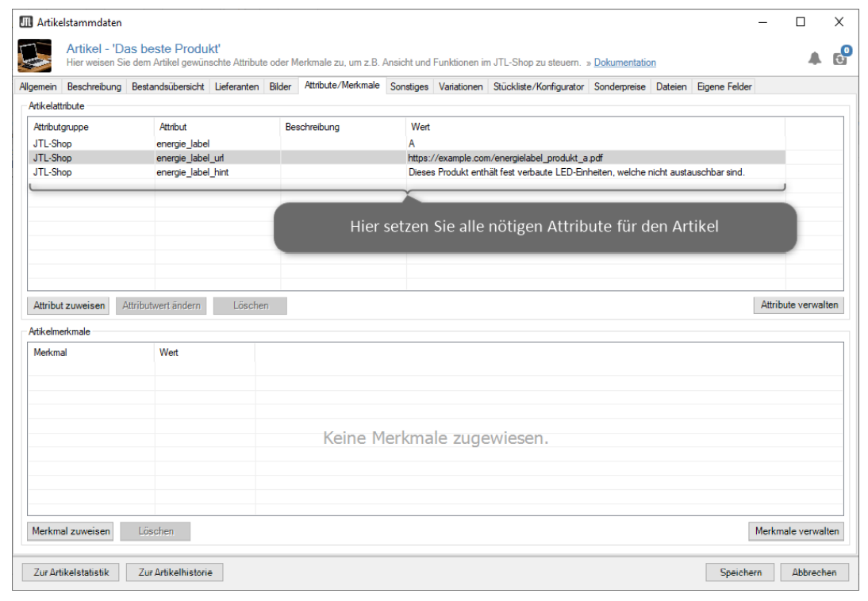Click the JTL logo in title bar
This screenshot has width=868, height=601.
25,22
